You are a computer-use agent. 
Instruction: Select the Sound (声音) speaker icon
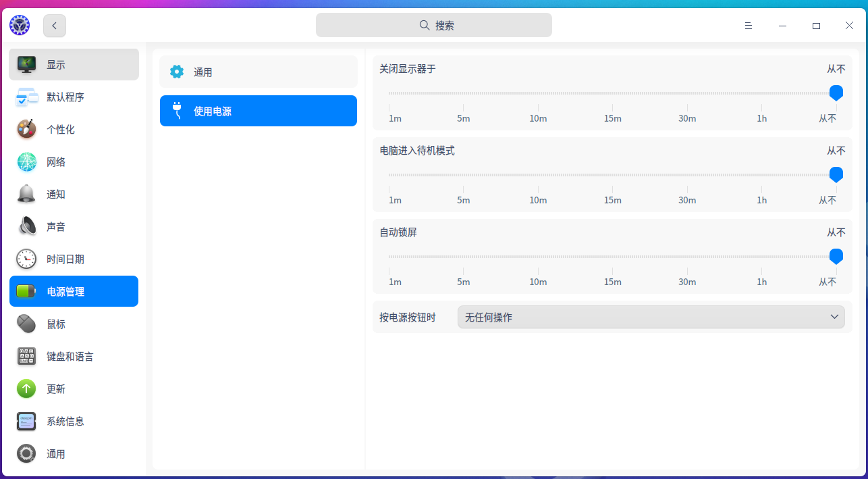[x=26, y=227]
